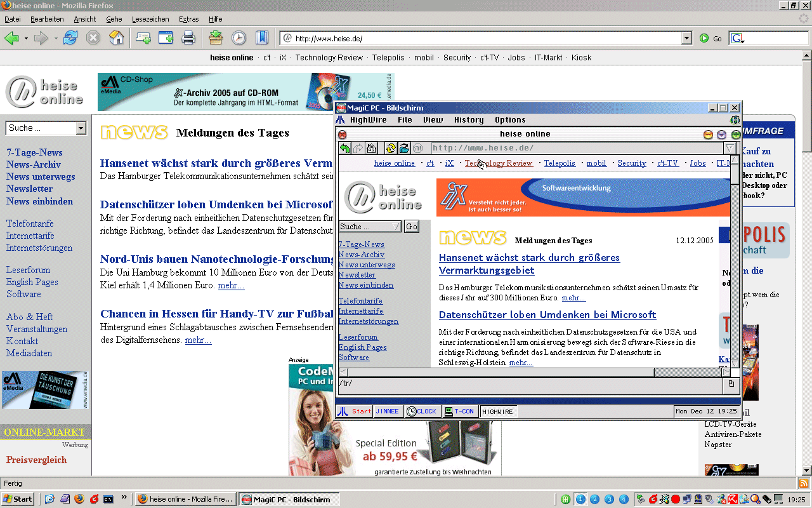This screenshot has width=812, height=508.
Task: Click HighWire greyed forward arrow icon
Action: pyautogui.click(x=358, y=148)
